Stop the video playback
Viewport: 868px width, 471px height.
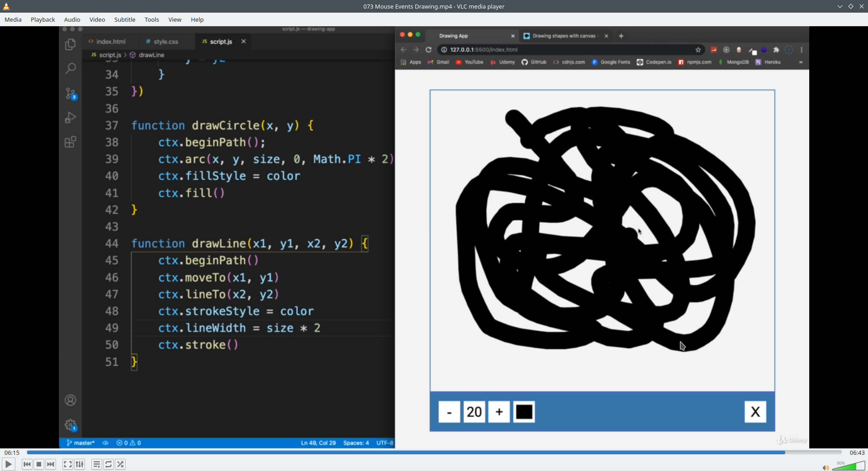[x=39, y=464]
